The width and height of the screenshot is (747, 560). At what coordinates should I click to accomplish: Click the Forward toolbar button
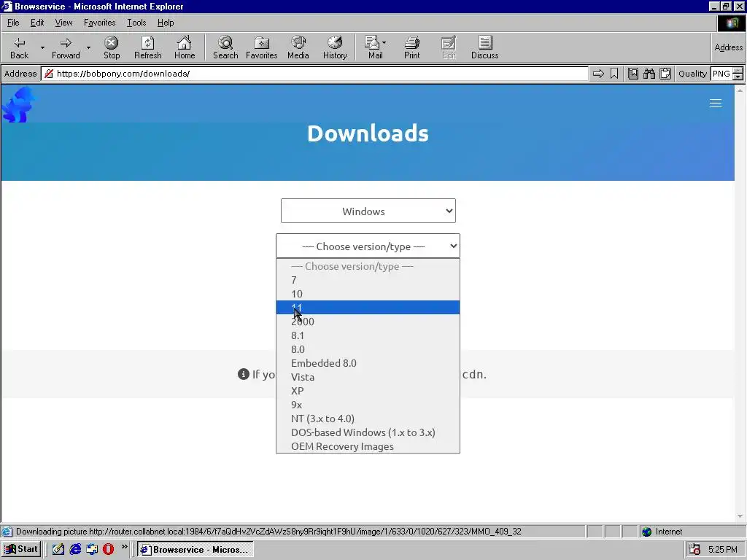[x=66, y=47]
